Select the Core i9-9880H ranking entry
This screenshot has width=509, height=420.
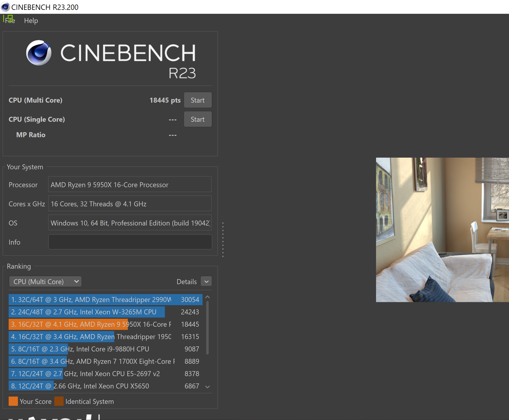click(x=97, y=349)
